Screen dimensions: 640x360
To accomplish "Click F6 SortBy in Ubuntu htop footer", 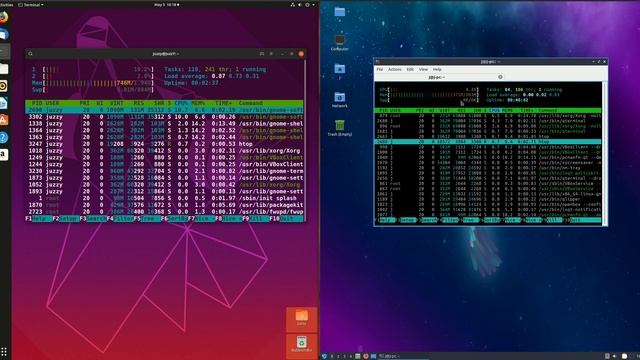I will click(x=174, y=219).
